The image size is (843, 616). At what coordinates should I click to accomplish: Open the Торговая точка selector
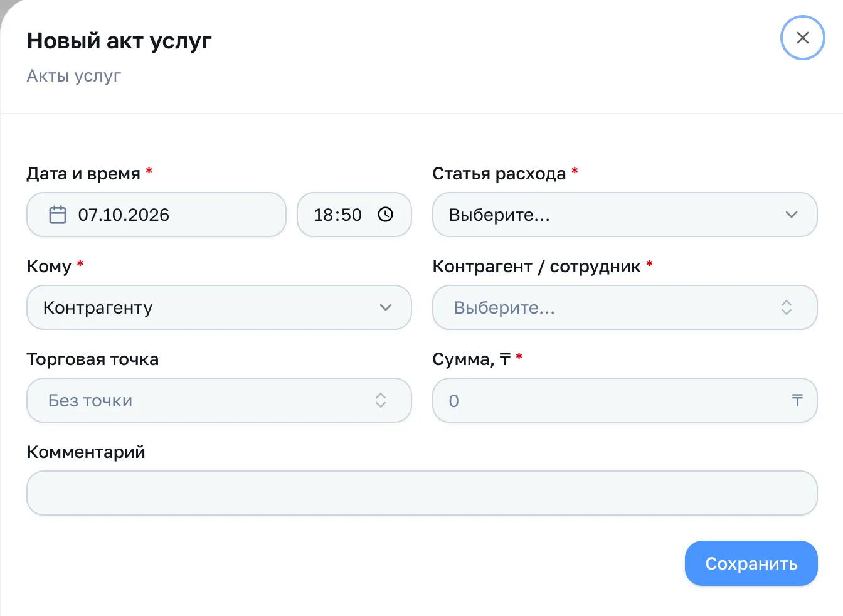(x=219, y=400)
